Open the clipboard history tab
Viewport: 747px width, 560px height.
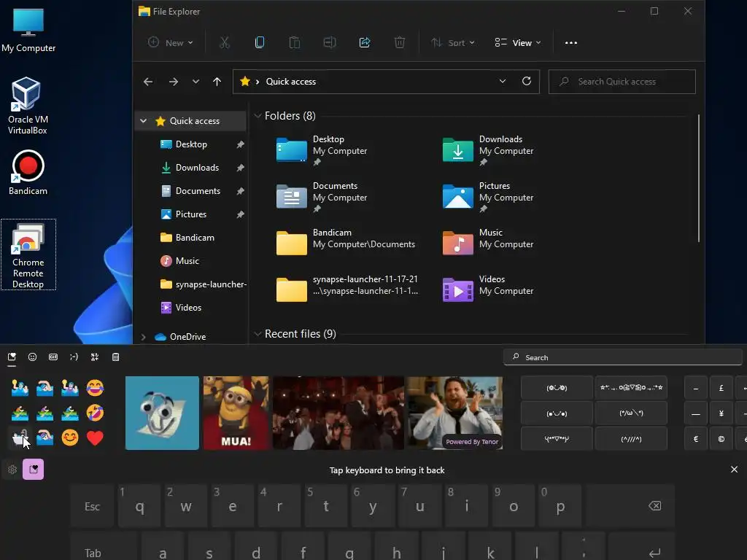pyautogui.click(x=116, y=357)
